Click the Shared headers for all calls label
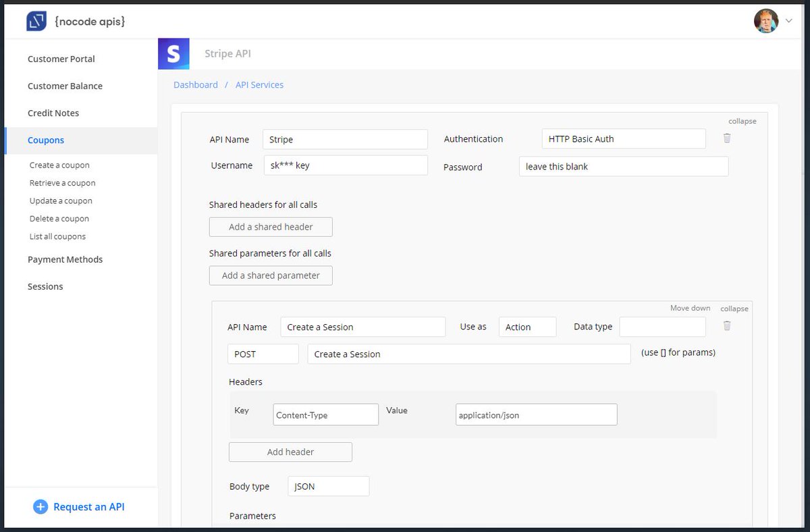 263,205
